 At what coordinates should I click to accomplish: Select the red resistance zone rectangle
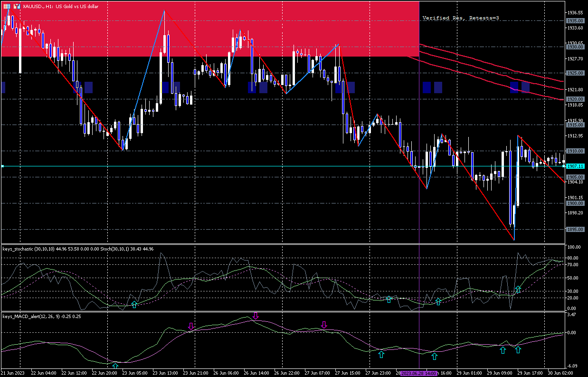[x=210, y=29]
